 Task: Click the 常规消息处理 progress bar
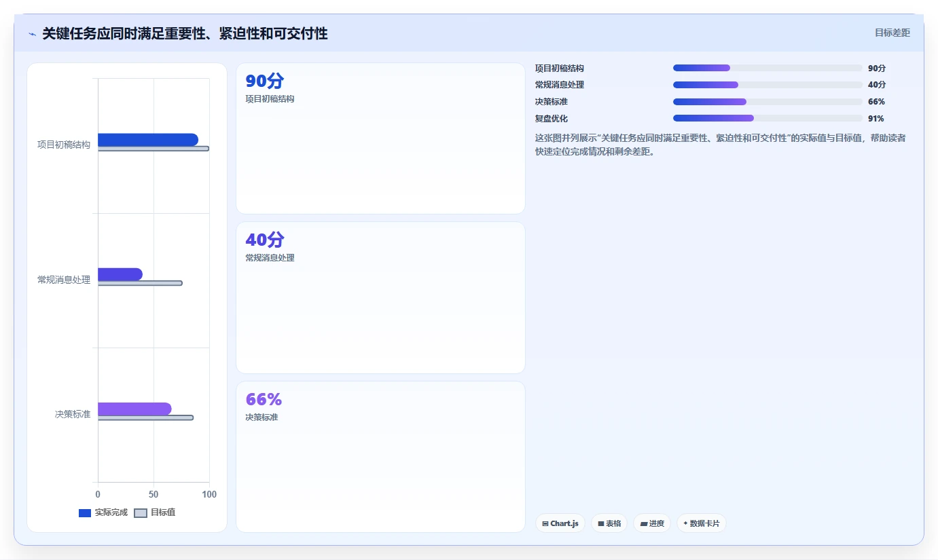point(768,85)
